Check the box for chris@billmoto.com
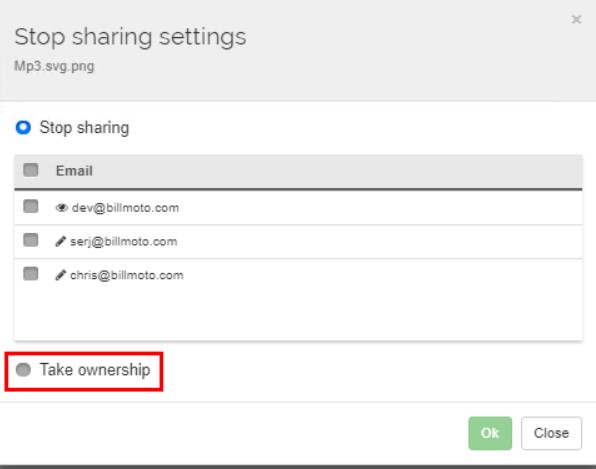Viewport: 596px width, 469px height. point(31,273)
